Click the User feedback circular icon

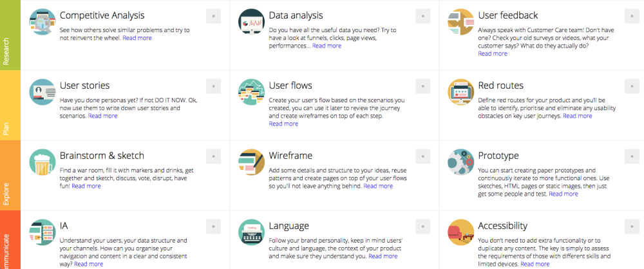click(460, 22)
